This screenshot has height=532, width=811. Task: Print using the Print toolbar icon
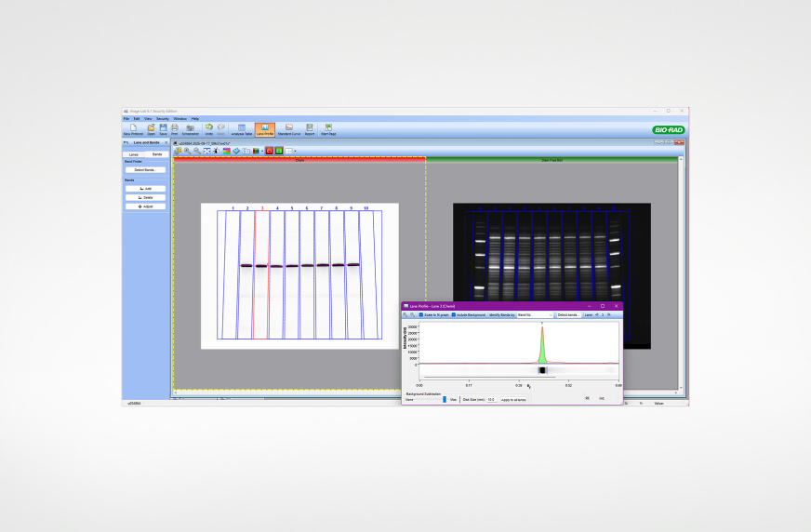point(174,129)
